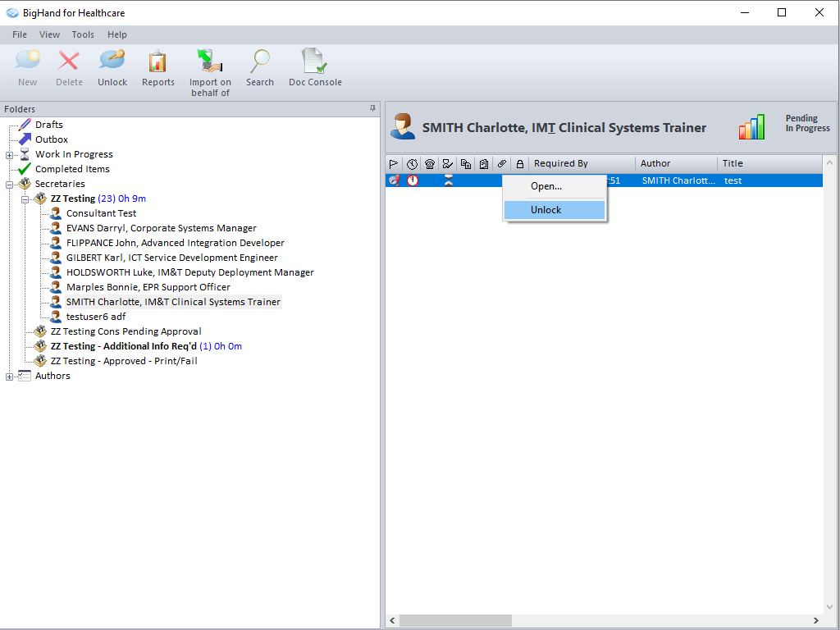Select HOLDSWORTH Luke, IM&T Deputy Deployment Manager

190,272
